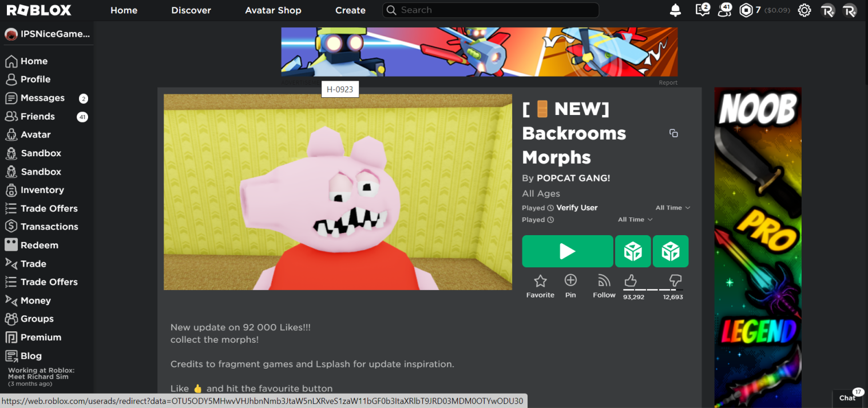The width and height of the screenshot is (868, 408).
Task: Expand All Time dropdown beside Verify User
Action: pos(673,208)
